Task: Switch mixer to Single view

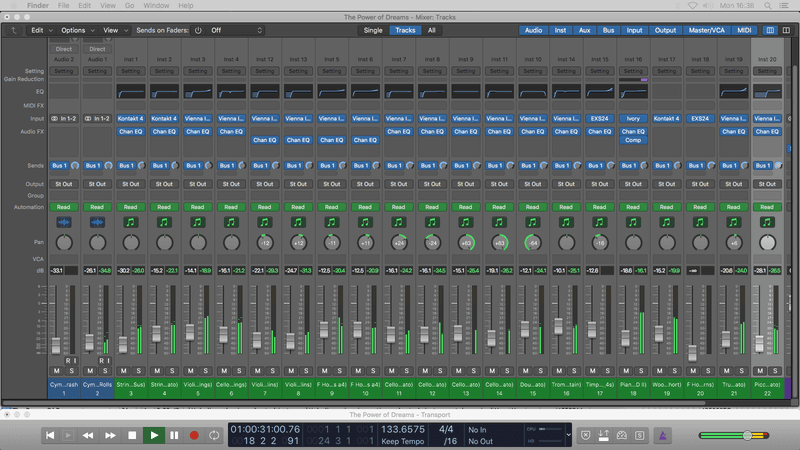Action: point(373,30)
